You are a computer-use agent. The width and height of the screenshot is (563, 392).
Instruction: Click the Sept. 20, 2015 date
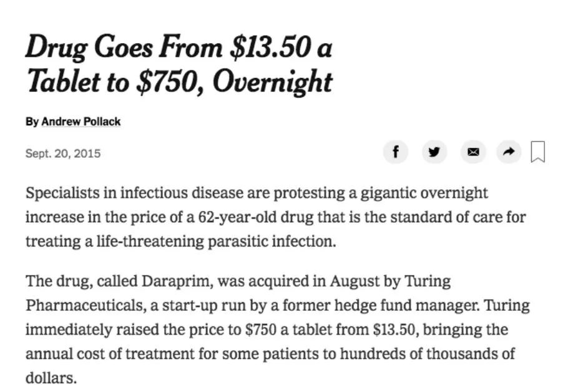click(63, 154)
